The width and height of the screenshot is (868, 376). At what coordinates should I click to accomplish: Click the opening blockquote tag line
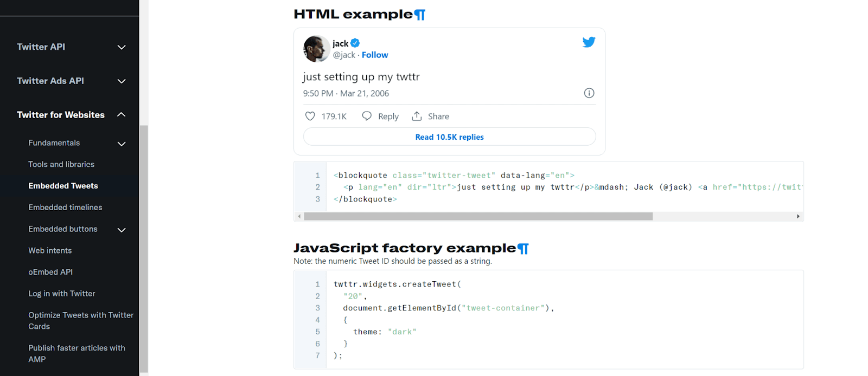[x=454, y=175]
